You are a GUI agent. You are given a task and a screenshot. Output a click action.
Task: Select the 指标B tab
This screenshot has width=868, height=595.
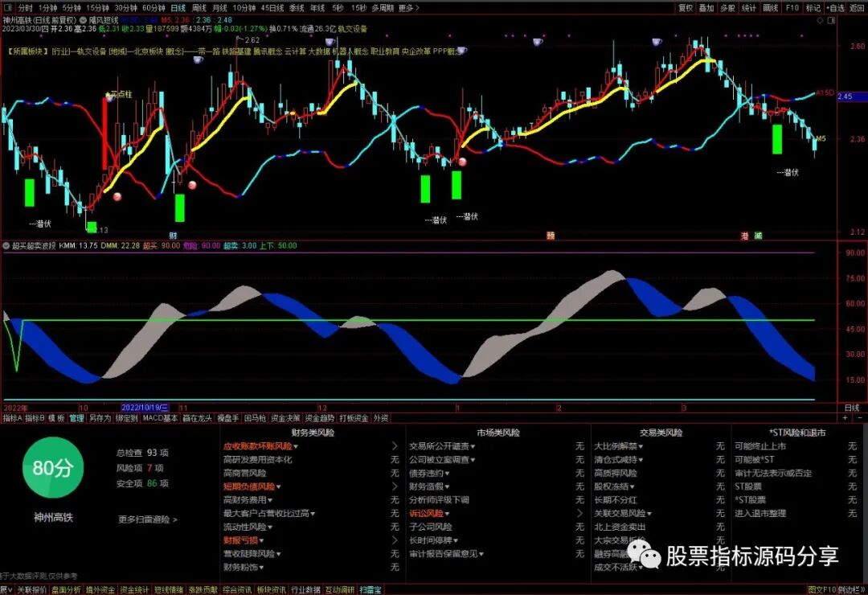(35, 418)
